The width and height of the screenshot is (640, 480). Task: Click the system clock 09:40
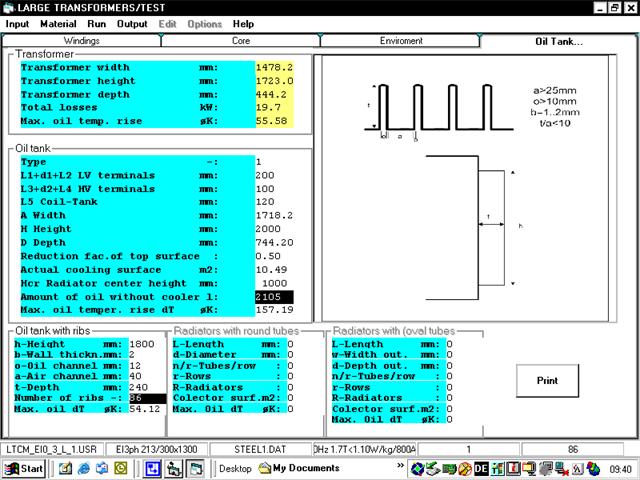620,469
